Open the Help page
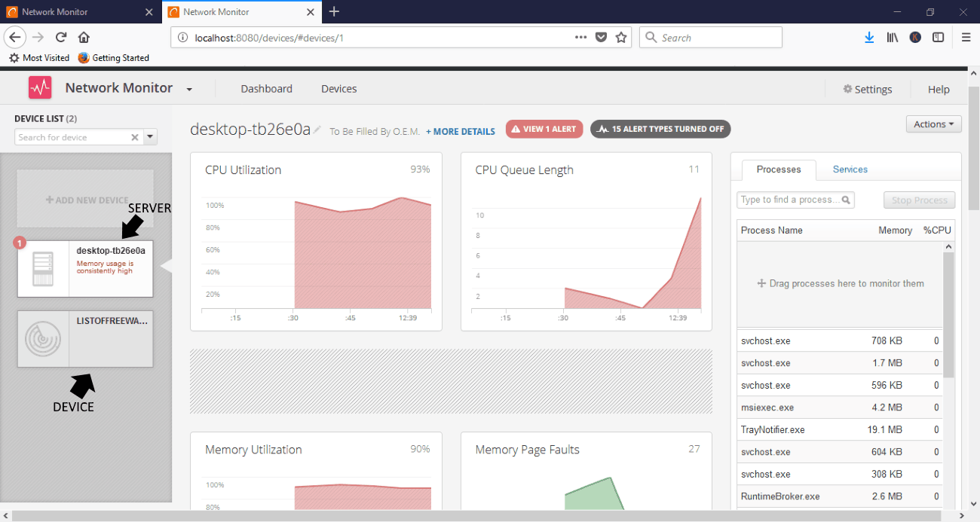The height and width of the screenshot is (522, 980). (x=939, y=89)
